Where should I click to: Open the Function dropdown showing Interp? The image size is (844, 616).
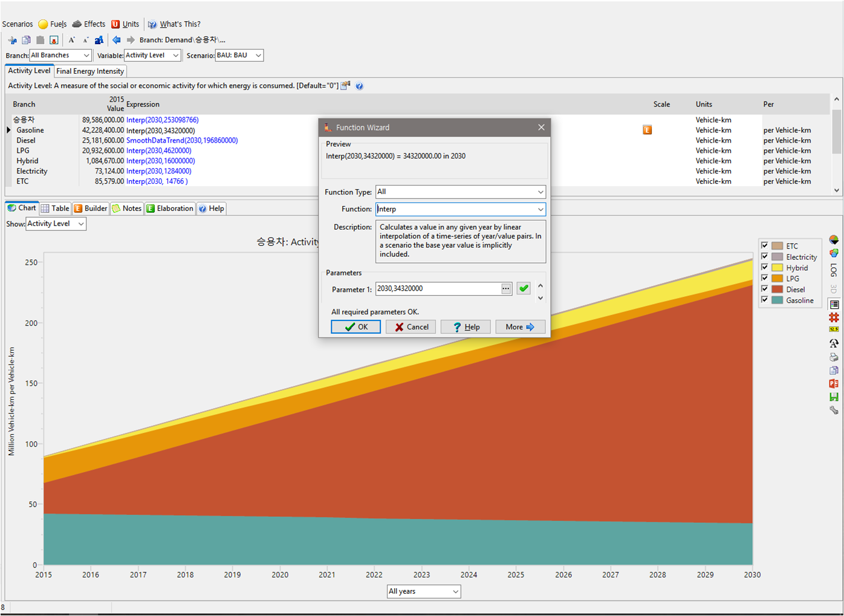point(461,209)
